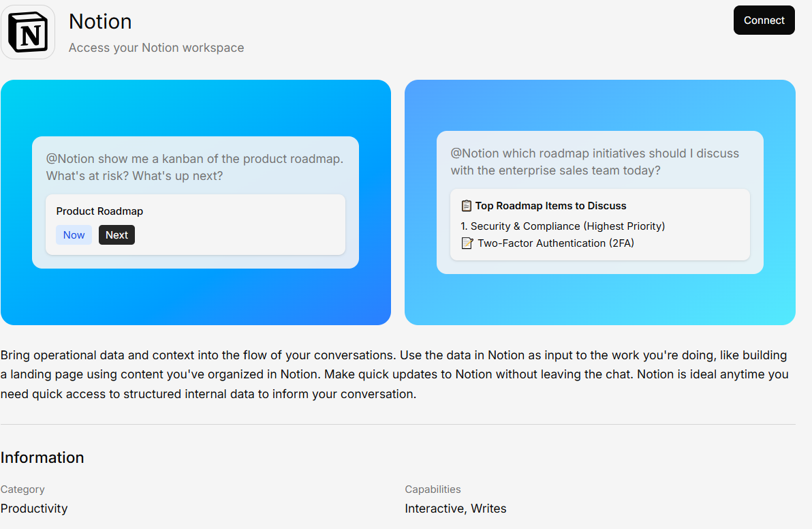
Task: Click the Information section heading
Action: [x=42, y=457]
